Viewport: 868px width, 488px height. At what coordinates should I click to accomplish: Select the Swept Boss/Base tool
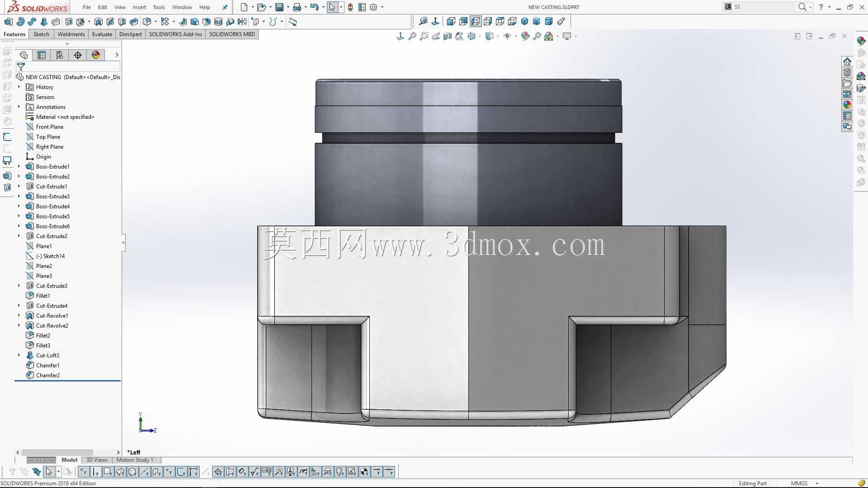tap(32, 22)
